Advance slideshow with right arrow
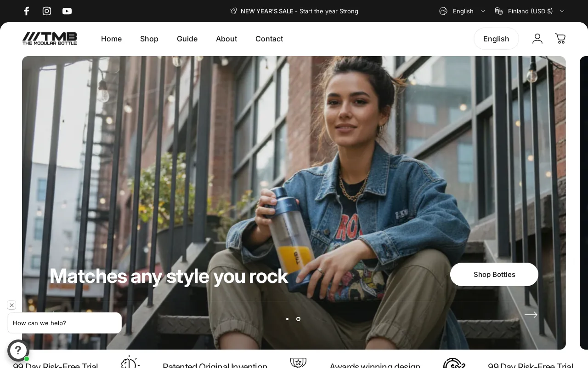588x368 pixels. pos(531,315)
